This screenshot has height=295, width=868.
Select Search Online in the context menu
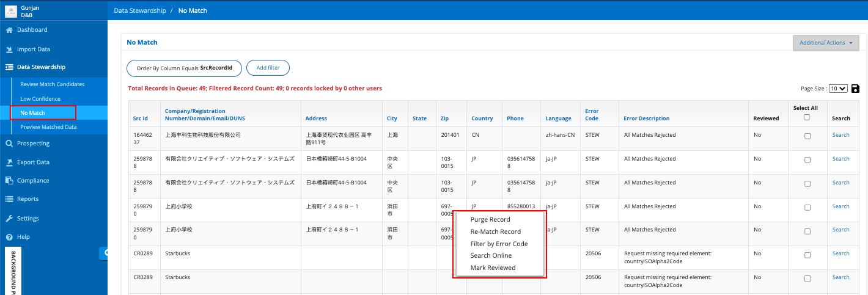tap(491, 255)
